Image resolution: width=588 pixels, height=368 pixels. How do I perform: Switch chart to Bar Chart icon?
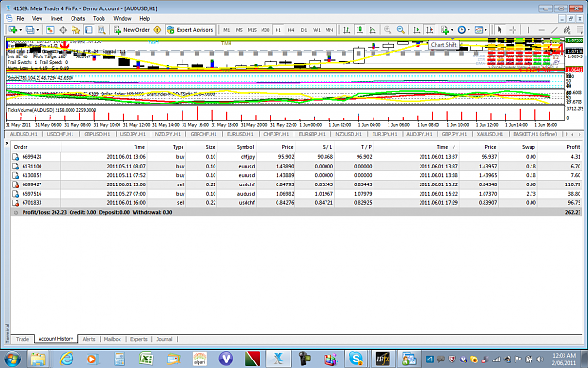(347, 30)
